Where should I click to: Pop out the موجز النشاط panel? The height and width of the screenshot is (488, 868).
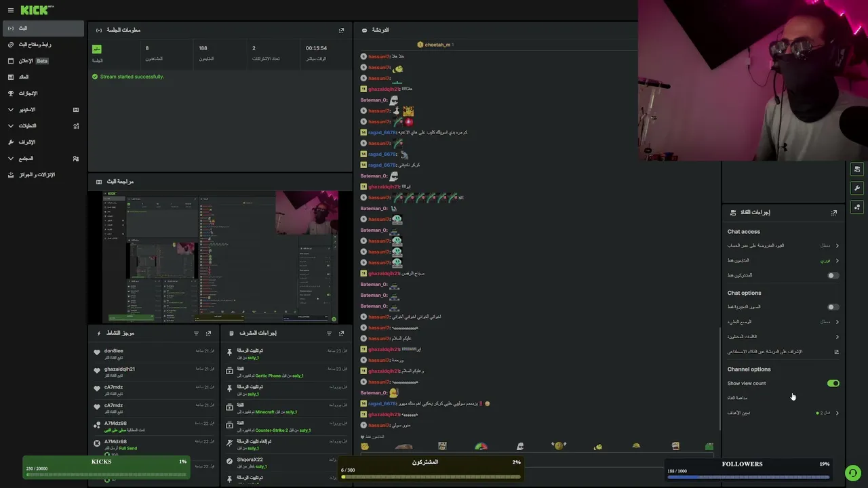pos(208,333)
